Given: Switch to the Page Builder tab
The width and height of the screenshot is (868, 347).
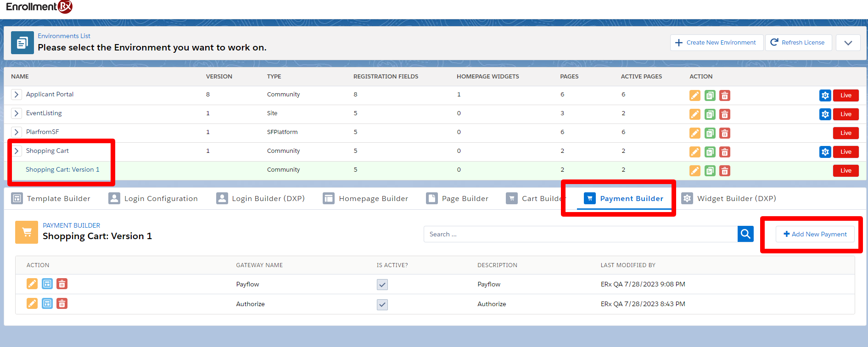Looking at the screenshot, I should [457, 199].
